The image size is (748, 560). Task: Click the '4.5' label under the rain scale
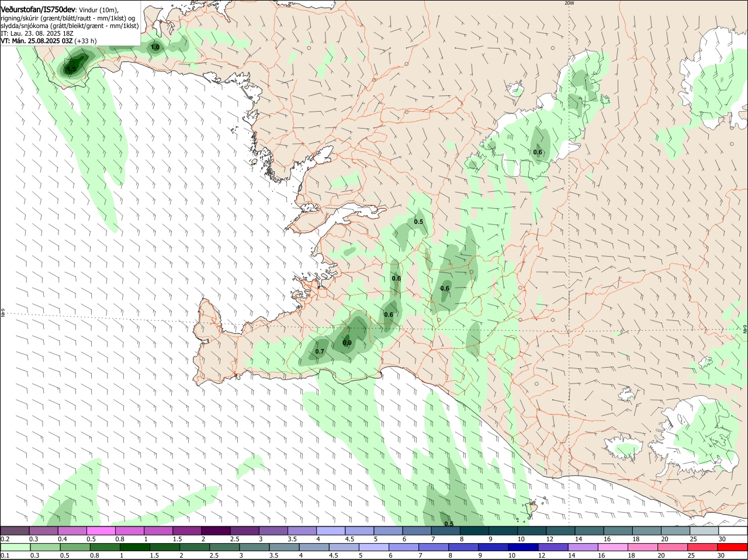pyautogui.click(x=334, y=555)
